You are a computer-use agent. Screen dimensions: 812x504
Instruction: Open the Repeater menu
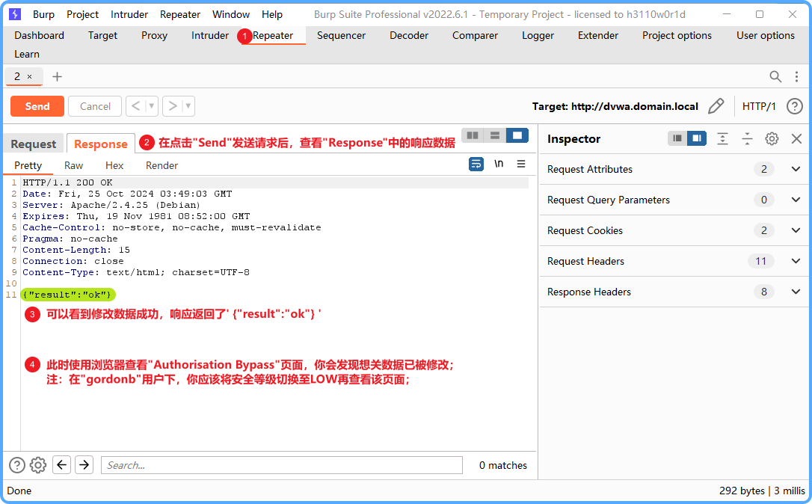click(x=179, y=14)
